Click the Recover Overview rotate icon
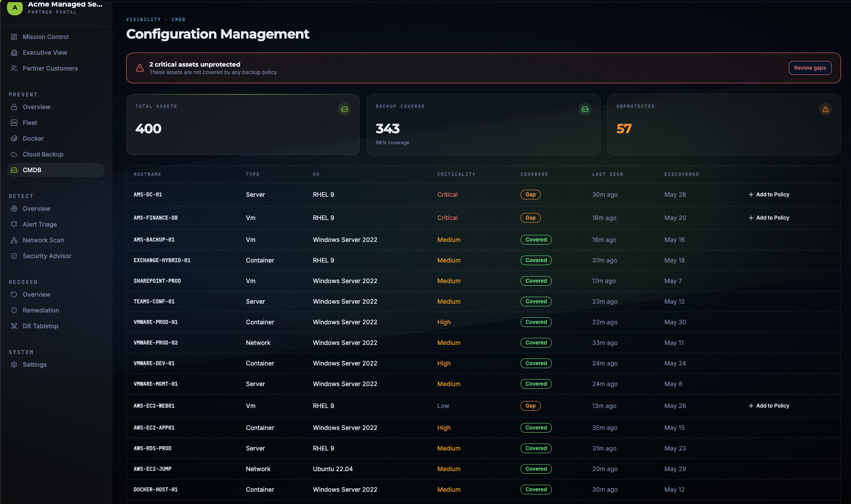This screenshot has width=851, height=504. tap(14, 295)
